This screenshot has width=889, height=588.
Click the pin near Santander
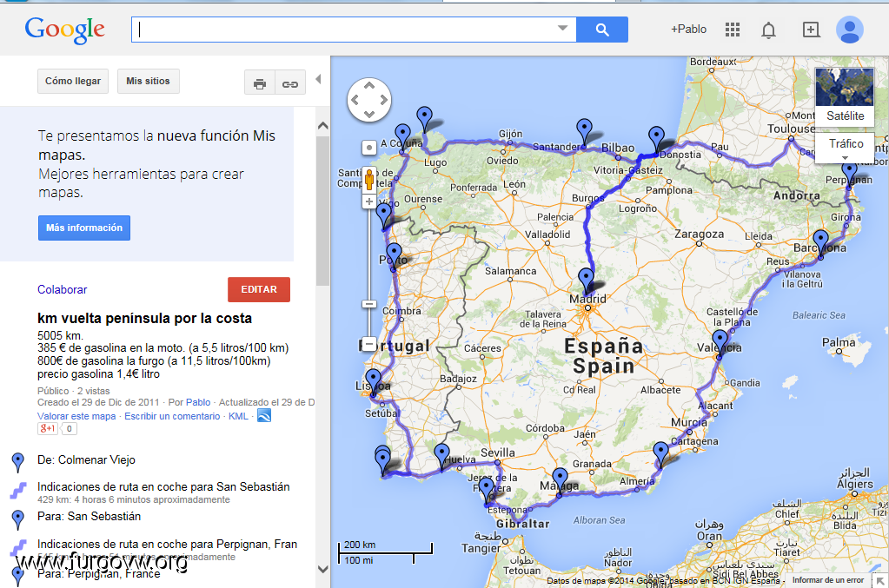[x=584, y=131]
